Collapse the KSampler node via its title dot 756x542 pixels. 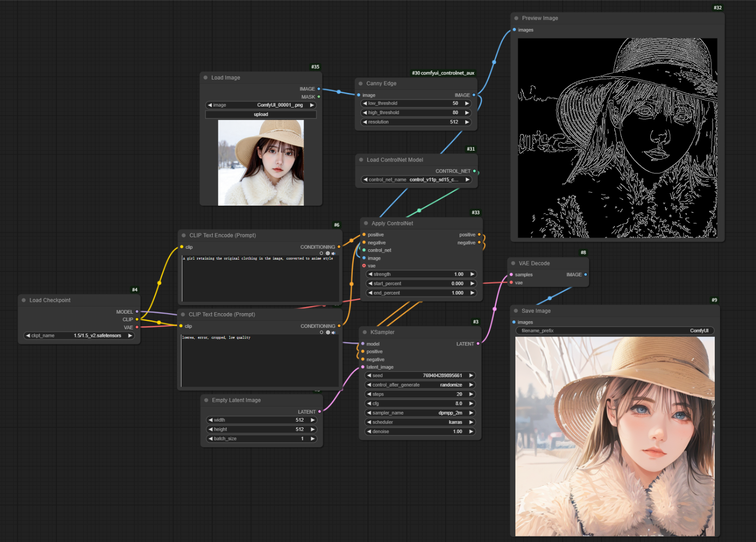364,332
